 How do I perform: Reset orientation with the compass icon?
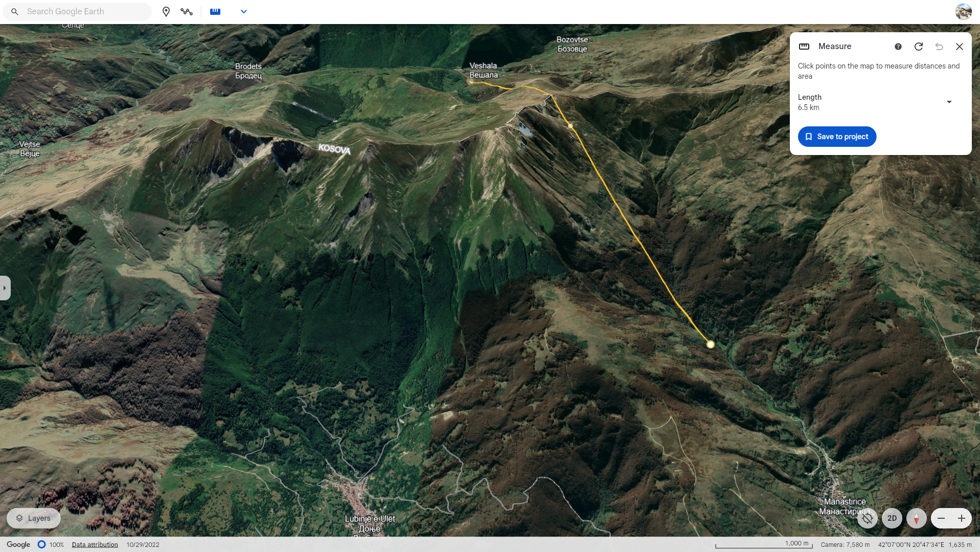(x=917, y=518)
